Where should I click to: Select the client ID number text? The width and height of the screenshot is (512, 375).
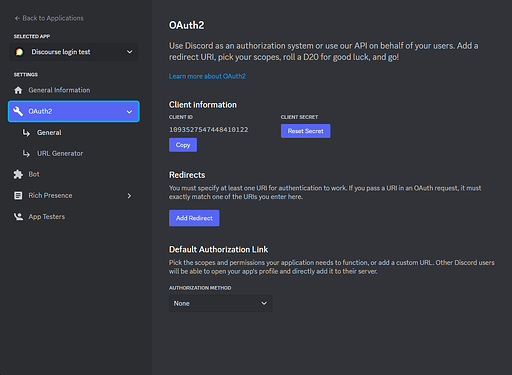209,130
